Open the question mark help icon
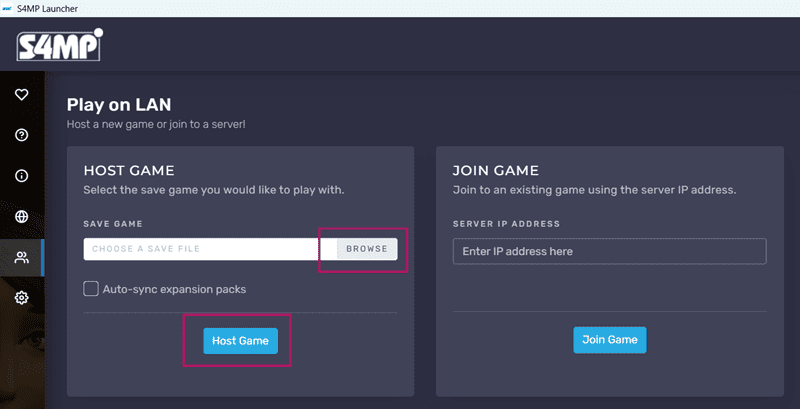The width and height of the screenshot is (800, 409). point(21,135)
